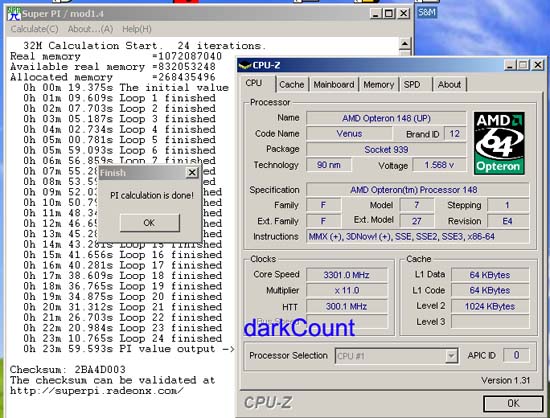Screen dimensions: 550x418
Task: Click the Voltage 1.568 v value
Action: click(x=440, y=165)
